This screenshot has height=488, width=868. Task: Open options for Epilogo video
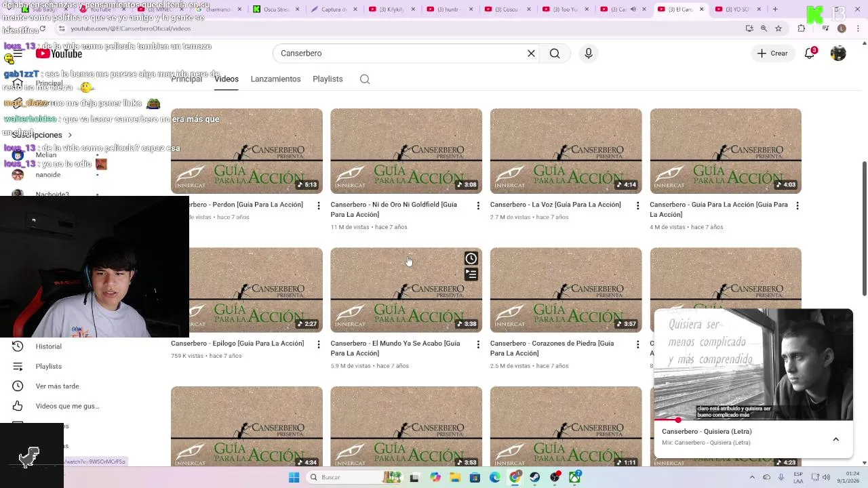[x=318, y=344]
